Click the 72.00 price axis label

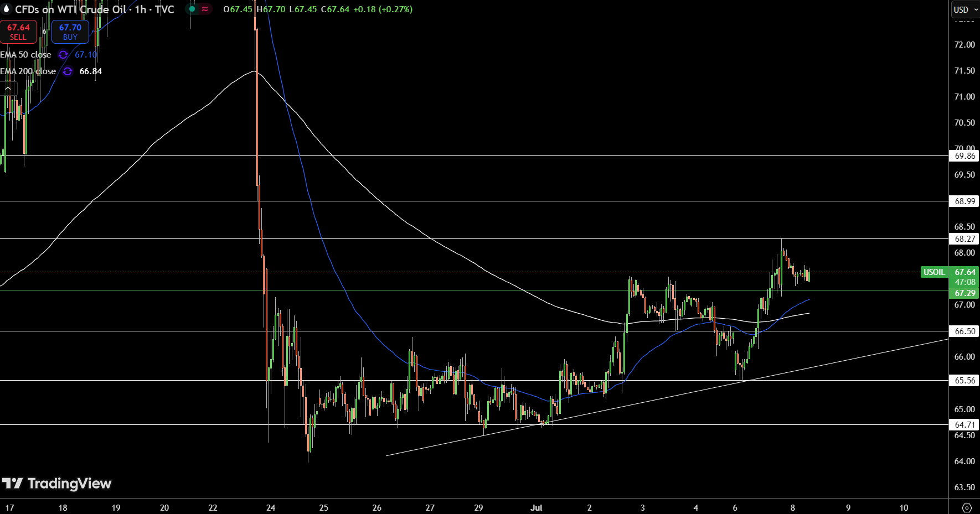[x=964, y=45]
